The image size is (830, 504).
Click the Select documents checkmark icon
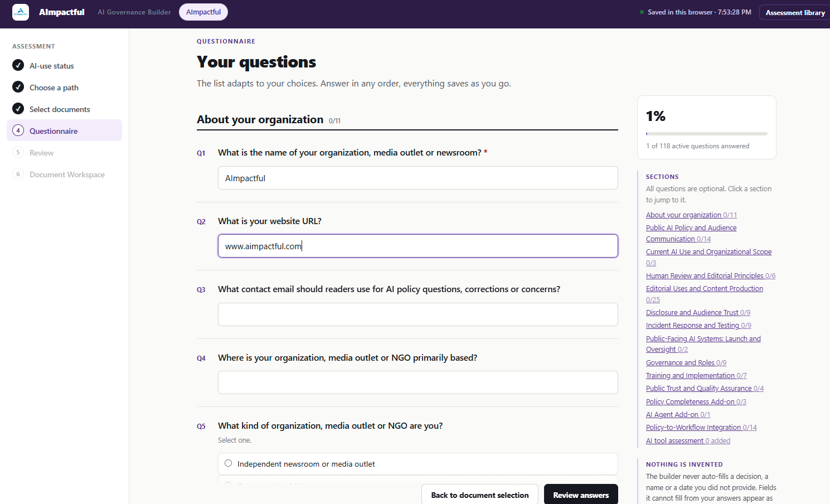coord(18,109)
